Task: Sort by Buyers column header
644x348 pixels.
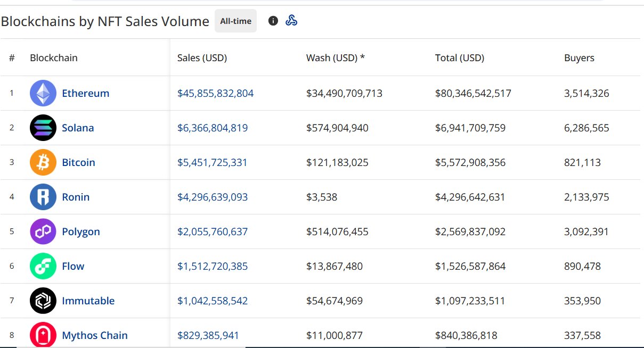Action: point(579,58)
